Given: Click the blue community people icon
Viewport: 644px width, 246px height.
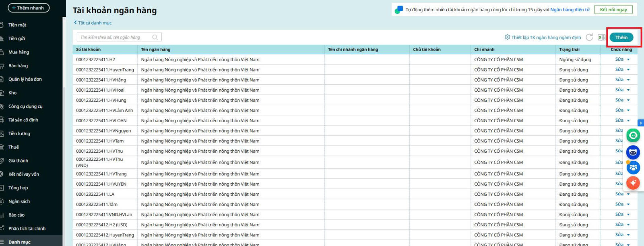Looking at the screenshot, I should click(x=633, y=168).
